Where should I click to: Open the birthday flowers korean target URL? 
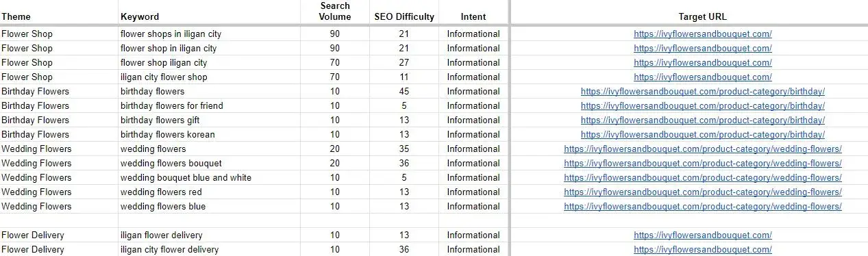[702, 134]
